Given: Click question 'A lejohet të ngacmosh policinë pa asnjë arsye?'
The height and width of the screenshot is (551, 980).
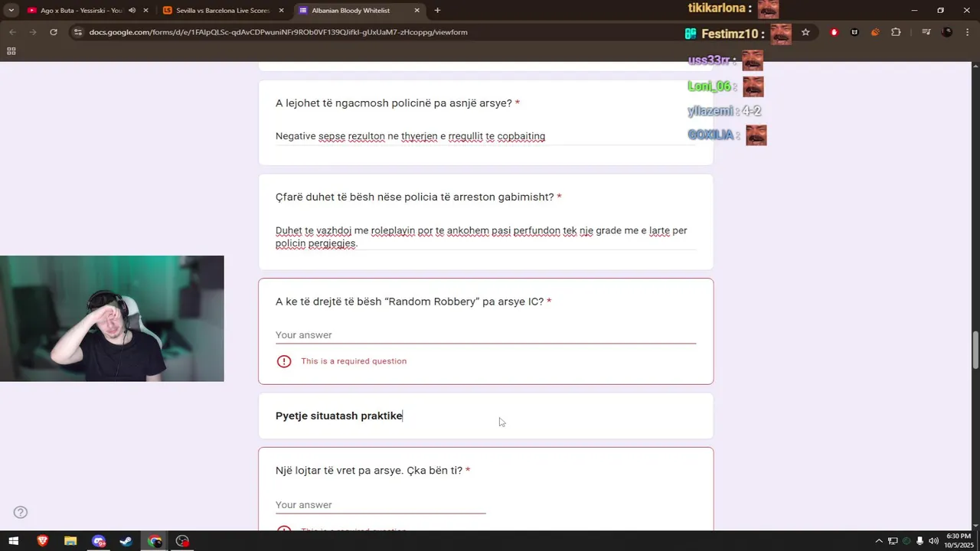Looking at the screenshot, I should [394, 103].
